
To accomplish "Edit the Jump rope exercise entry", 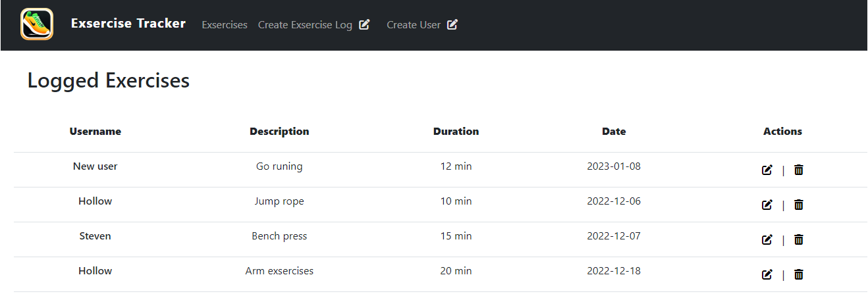I will click(767, 205).
